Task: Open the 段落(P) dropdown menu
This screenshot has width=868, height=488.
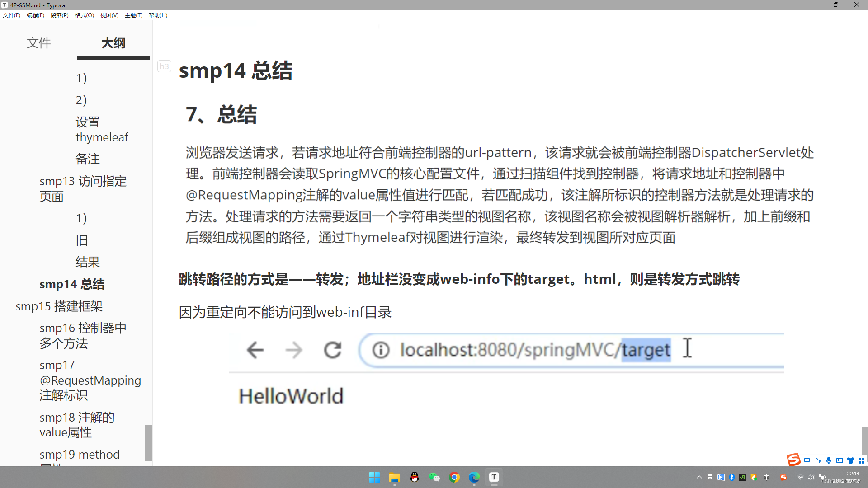Action: [x=59, y=15]
